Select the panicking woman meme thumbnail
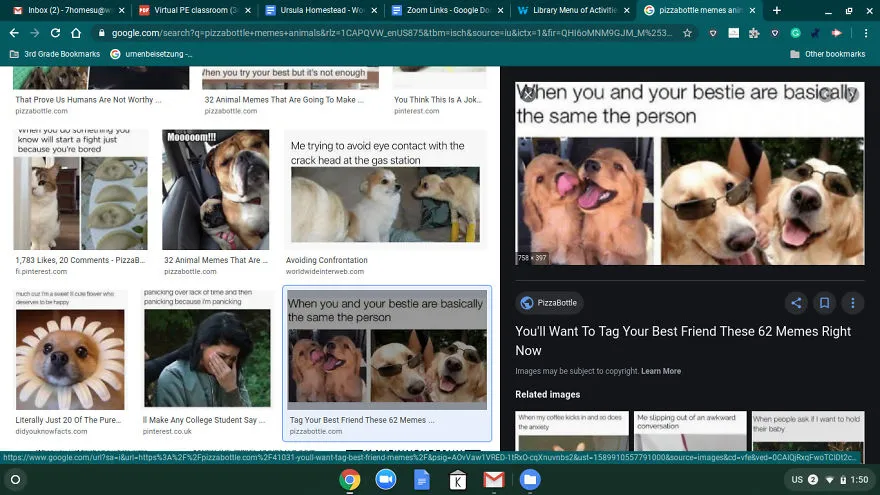 pos(207,350)
